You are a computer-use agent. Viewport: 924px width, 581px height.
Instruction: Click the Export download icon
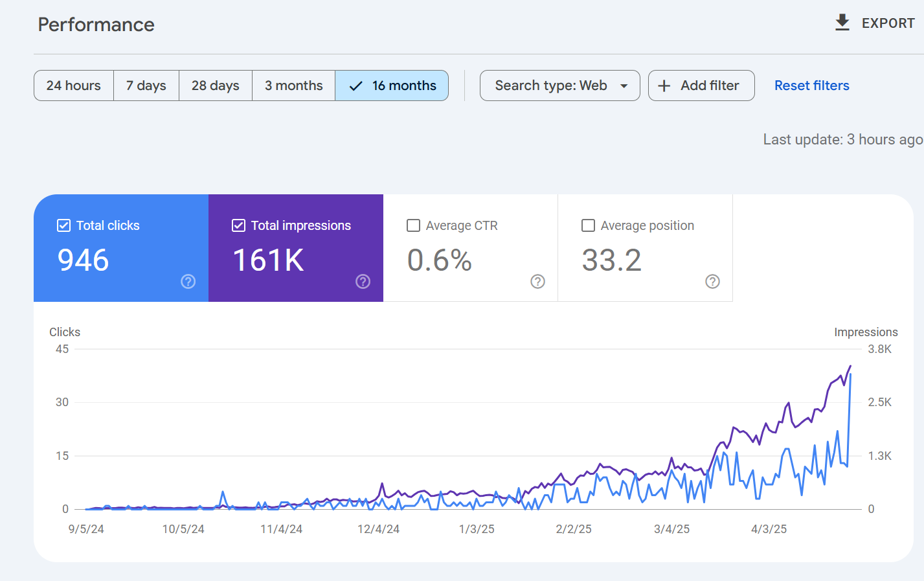842,23
